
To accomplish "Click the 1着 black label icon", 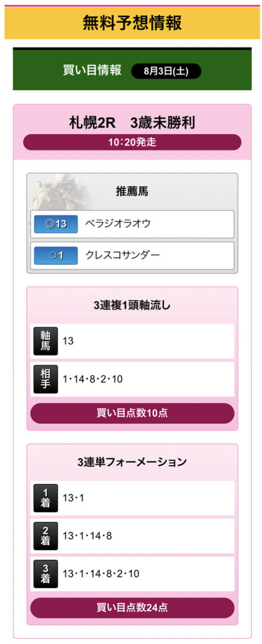I will point(45,498).
